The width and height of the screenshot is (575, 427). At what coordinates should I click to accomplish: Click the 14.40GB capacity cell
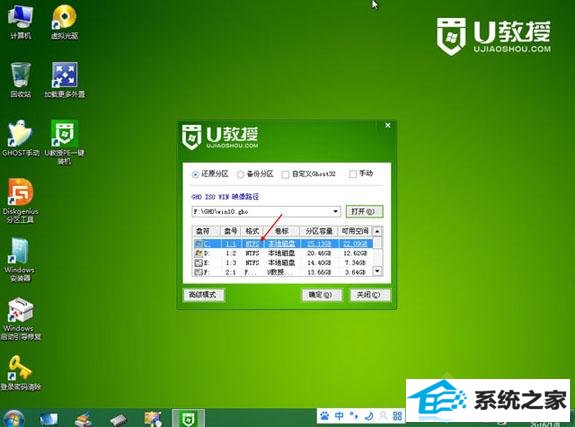[319, 263]
